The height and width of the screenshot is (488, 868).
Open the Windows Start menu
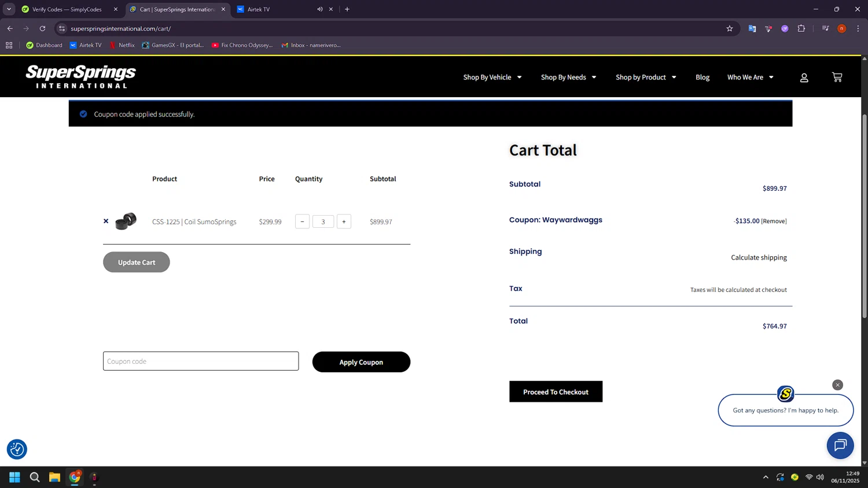point(14,477)
